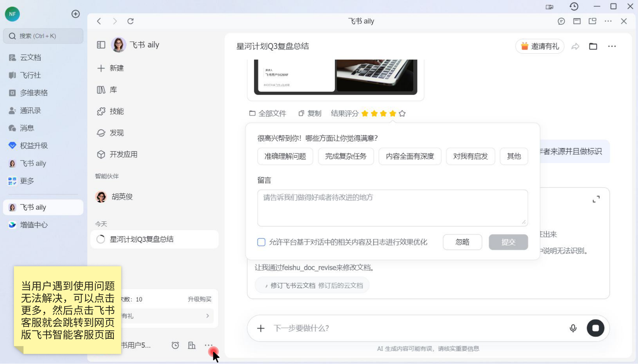This screenshot has width=638, height=364.
Task: Open the chat header more options menu
Action: tap(612, 46)
